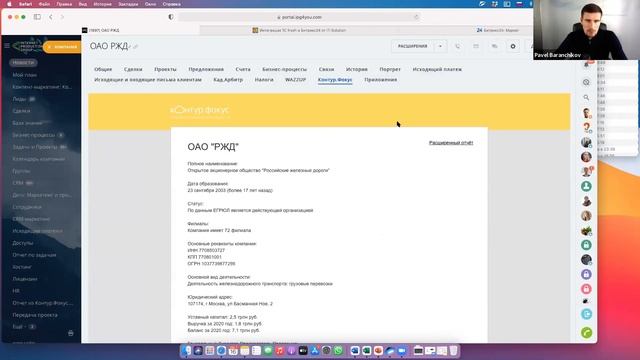Open Задачи и Проекты in sidebar
The height and width of the screenshot is (360, 640).
coord(35,147)
